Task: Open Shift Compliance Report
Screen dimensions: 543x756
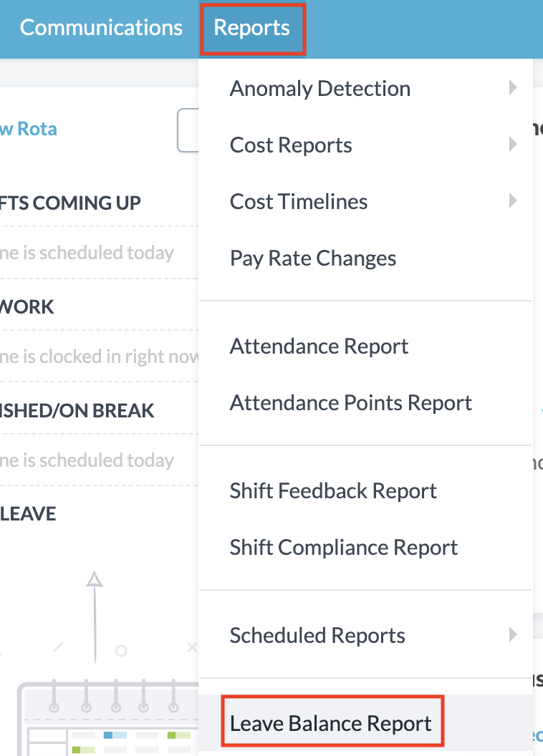Action: point(343,548)
